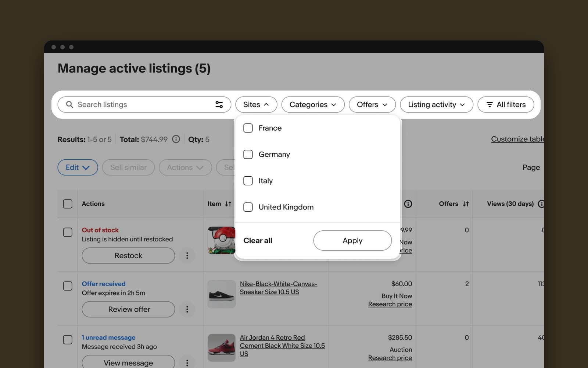
Task: Collapse the Sites dropdown
Action: point(256,105)
